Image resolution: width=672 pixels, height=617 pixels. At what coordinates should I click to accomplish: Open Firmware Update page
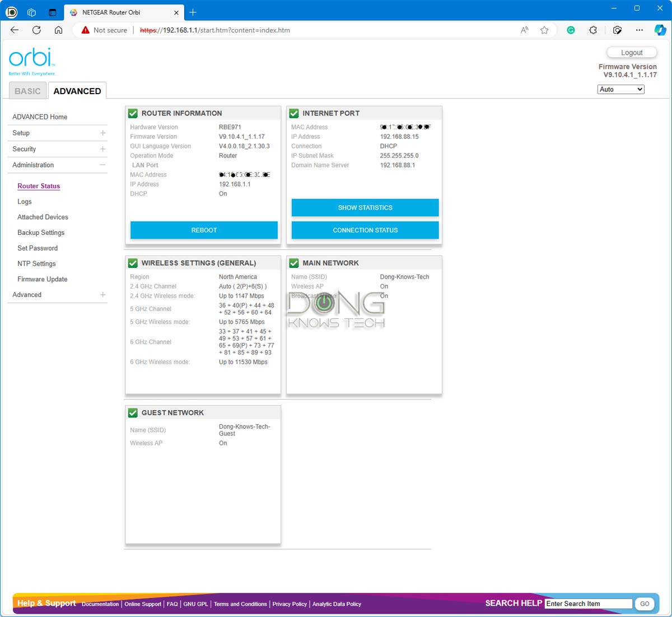(x=43, y=279)
